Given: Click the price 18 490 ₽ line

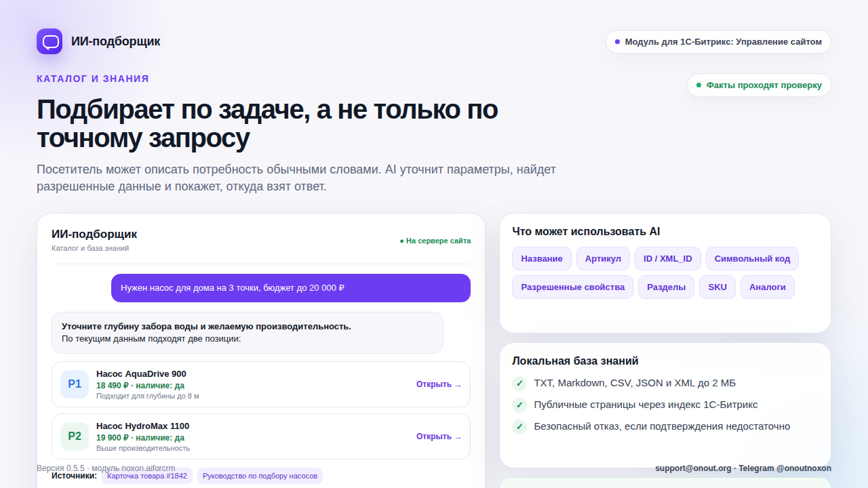Looking at the screenshot, I should tap(140, 386).
